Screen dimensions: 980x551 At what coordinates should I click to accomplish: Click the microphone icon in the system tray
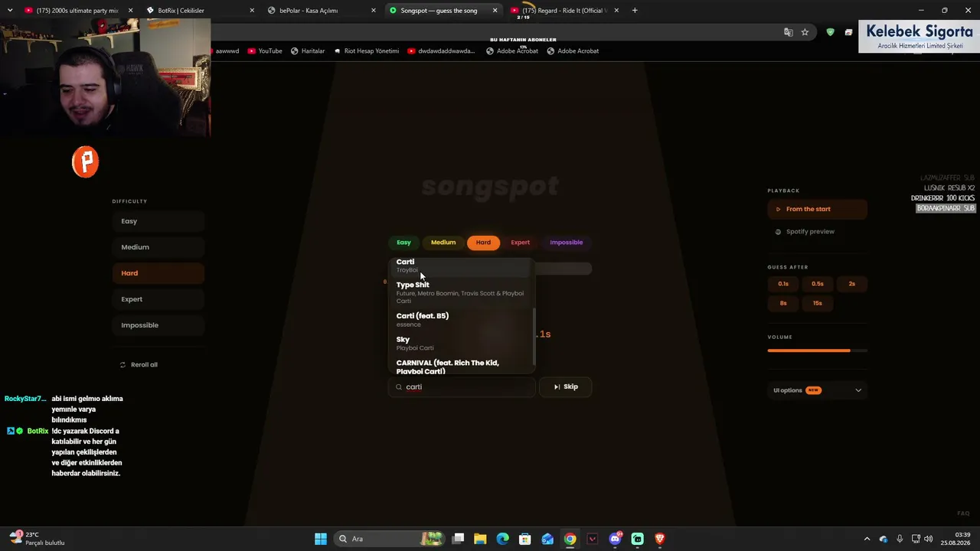click(x=900, y=539)
